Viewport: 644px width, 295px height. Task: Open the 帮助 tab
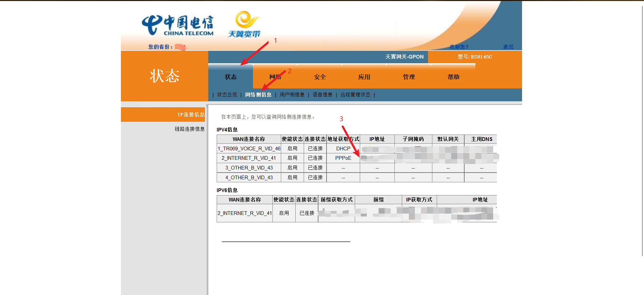point(453,77)
